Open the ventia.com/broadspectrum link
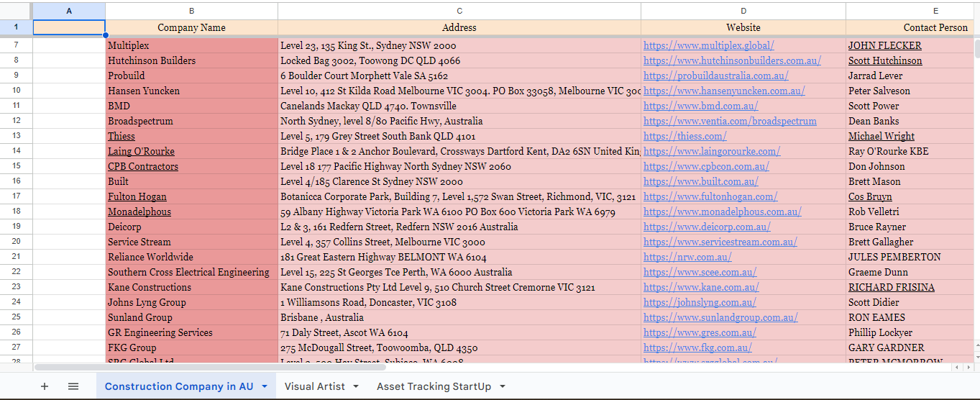980x400 pixels. click(x=730, y=121)
